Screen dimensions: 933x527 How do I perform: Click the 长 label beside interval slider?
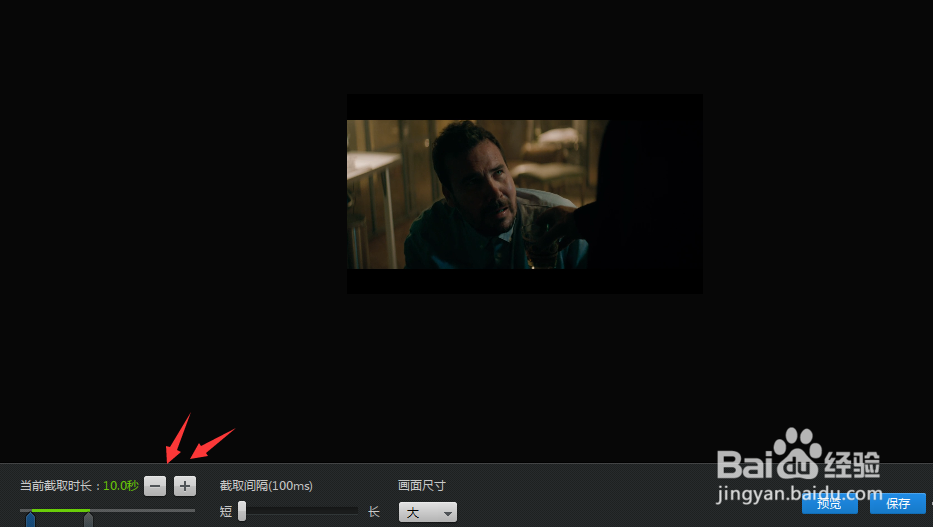(374, 512)
